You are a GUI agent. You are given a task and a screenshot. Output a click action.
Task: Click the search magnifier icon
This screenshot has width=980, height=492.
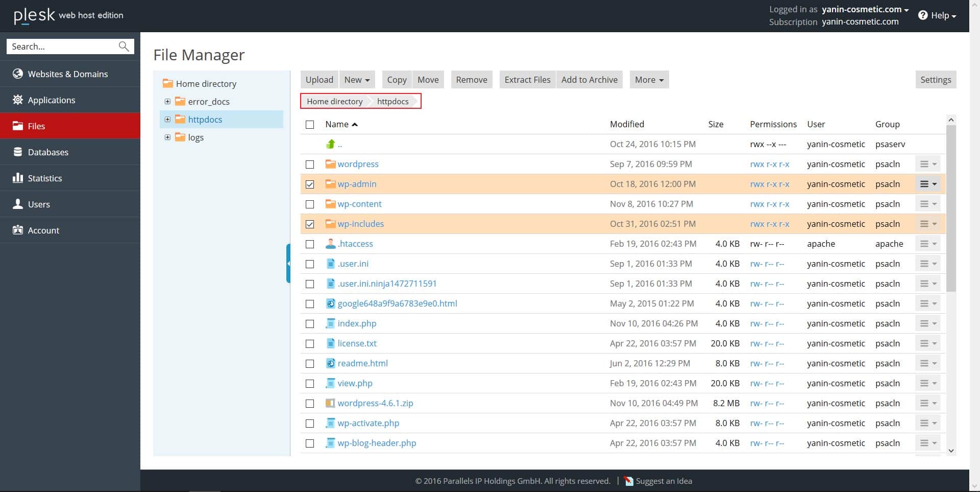[124, 46]
